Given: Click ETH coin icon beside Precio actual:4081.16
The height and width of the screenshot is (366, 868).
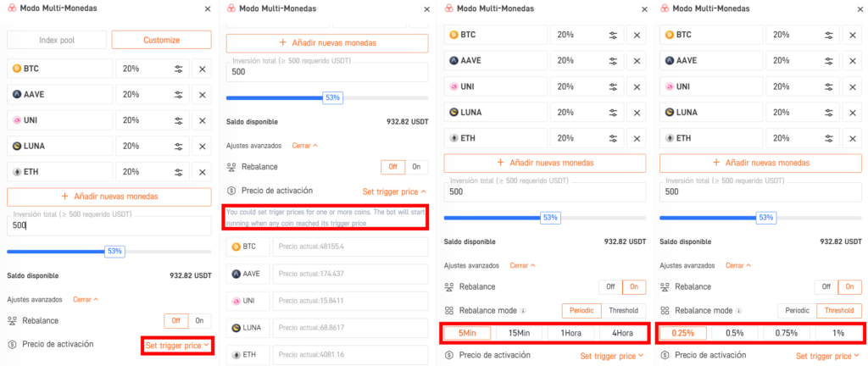Looking at the screenshot, I should coord(236,354).
